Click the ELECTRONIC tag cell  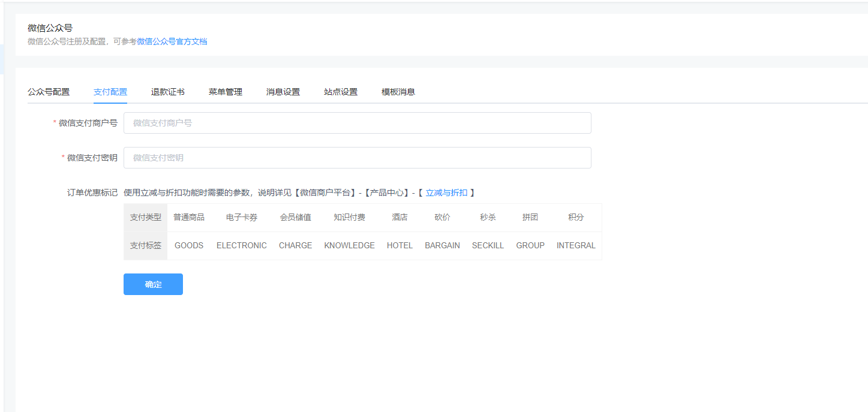[x=242, y=245]
